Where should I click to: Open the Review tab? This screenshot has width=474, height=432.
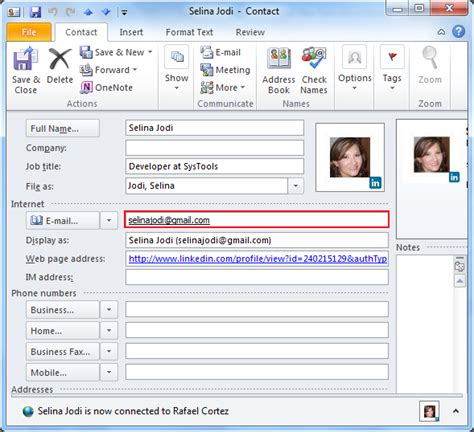pyautogui.click(x=250, y=32)
